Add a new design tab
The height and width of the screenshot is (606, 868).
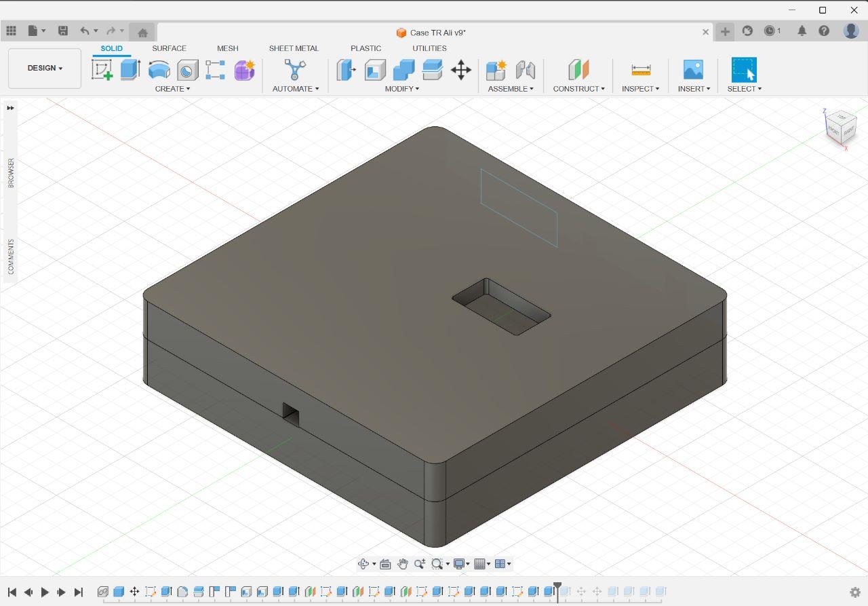click(x=725, y=32)
